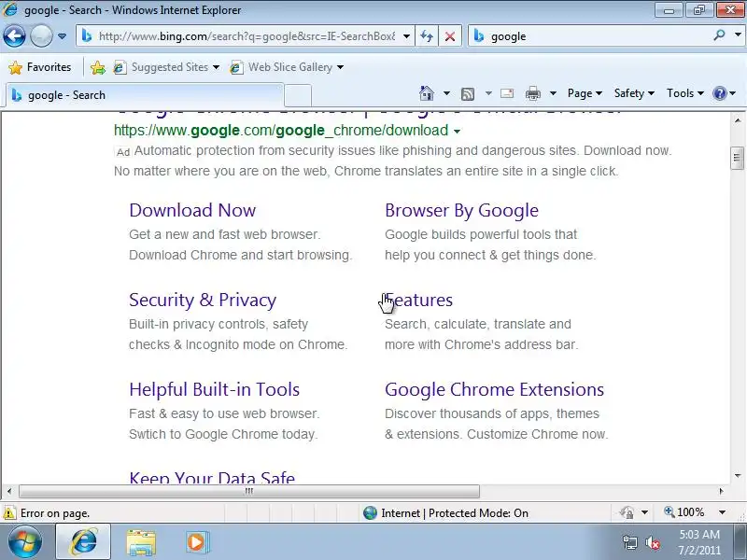Viewport: 747px width, 560px height.
Task: Open the Page menu
Action: [585, 93]
